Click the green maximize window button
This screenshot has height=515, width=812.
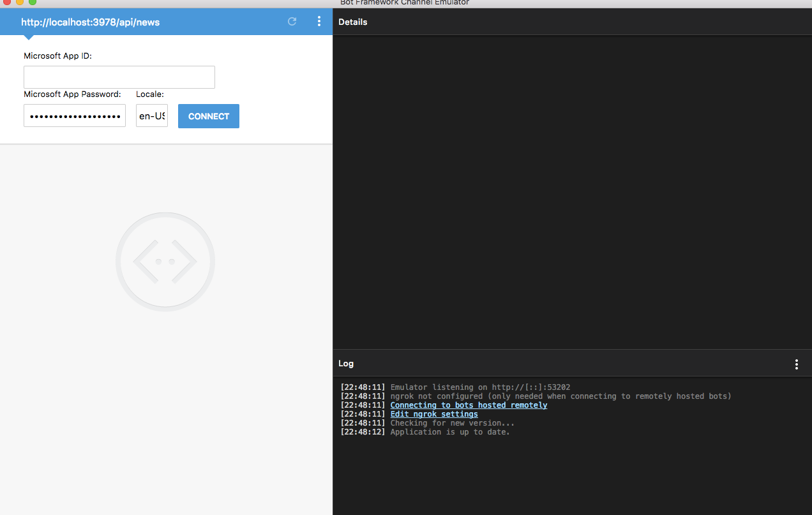click(x=32, y=3)
